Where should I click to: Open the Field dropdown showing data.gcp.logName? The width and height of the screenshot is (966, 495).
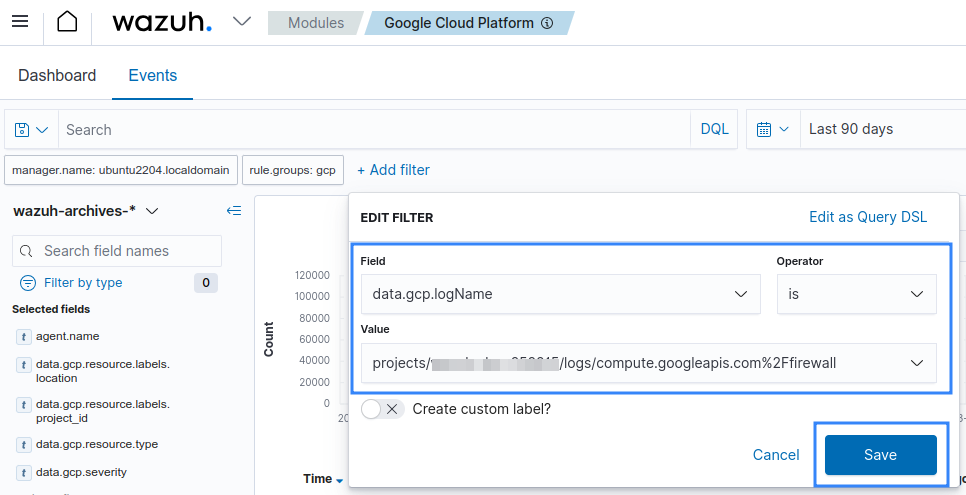pos(561,294)
